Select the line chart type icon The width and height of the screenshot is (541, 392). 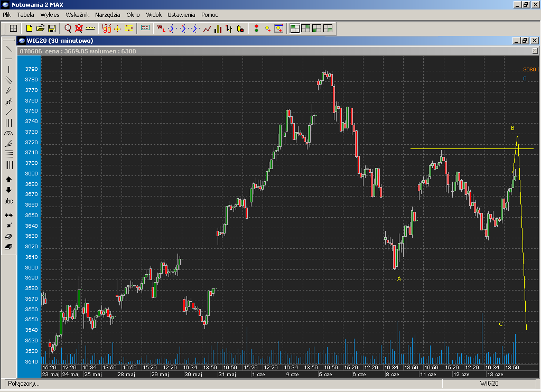point(207,28)
